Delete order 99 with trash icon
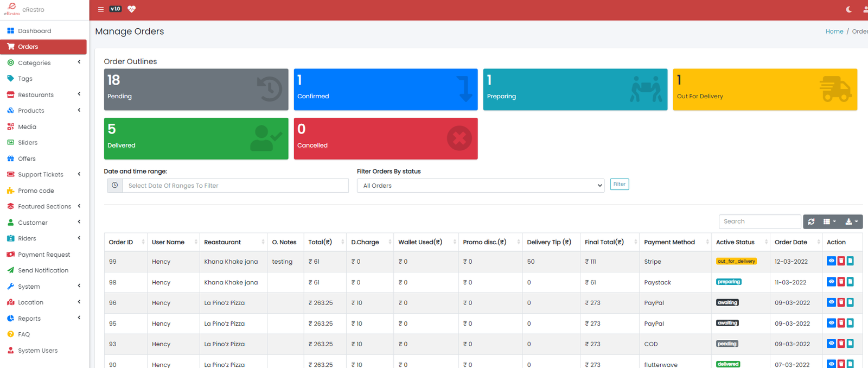868x368 pixels. [841, 261]
